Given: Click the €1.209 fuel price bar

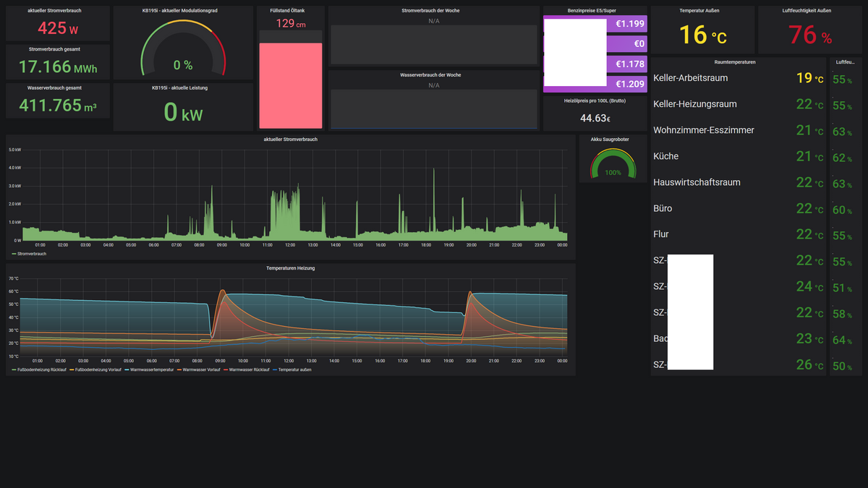Looking at the screenshot, I should (x=628, y=85).
